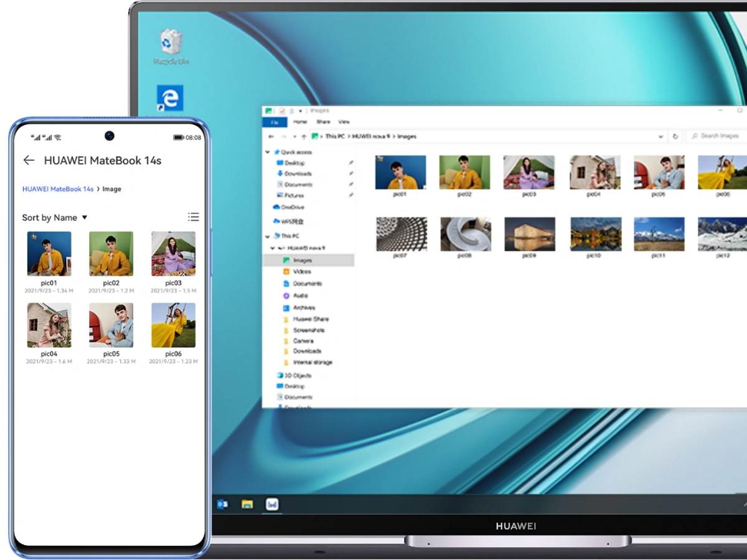
Task: Select Huawei Share folder in sidebar
Action: [311, 319]
